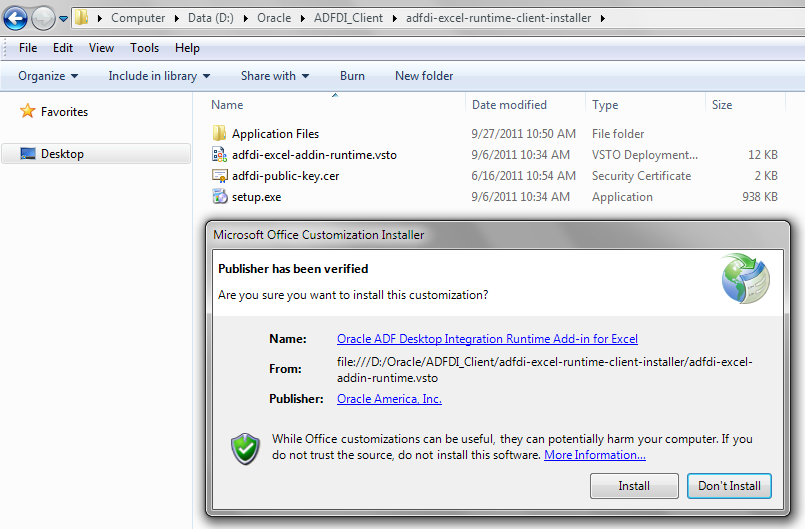Click the 12 KB size cell
Screen dimensions: 805x529
click(x=763, y=155)
